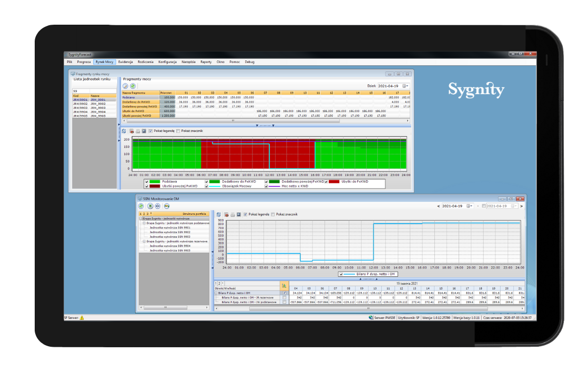The image size is (588, 373).
Task: Check the JR rezerwowe row checkbox in the balance table
Action: point(284,298)
